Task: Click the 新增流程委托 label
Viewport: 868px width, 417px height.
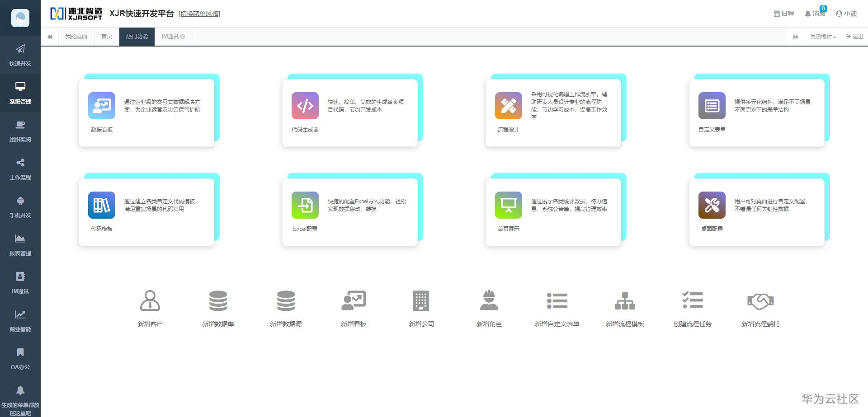Action: point(760,324)
